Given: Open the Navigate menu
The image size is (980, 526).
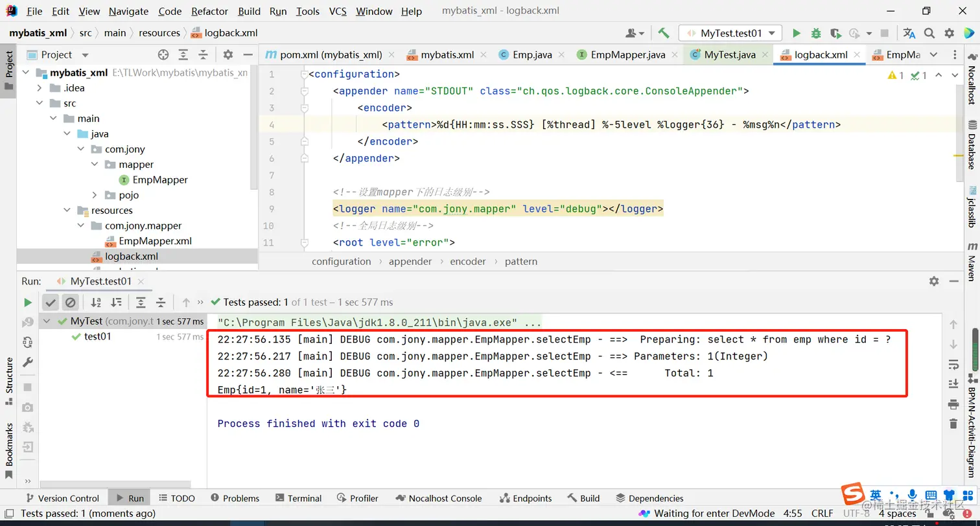Looking at the screenshot, I should tap(128, 11).
